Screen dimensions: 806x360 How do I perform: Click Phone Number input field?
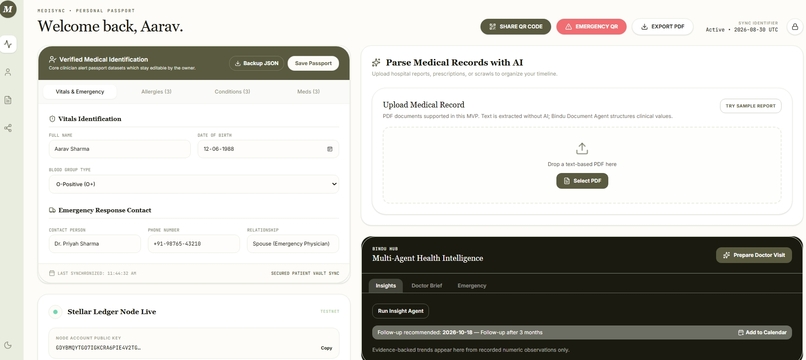click(194, 244)
